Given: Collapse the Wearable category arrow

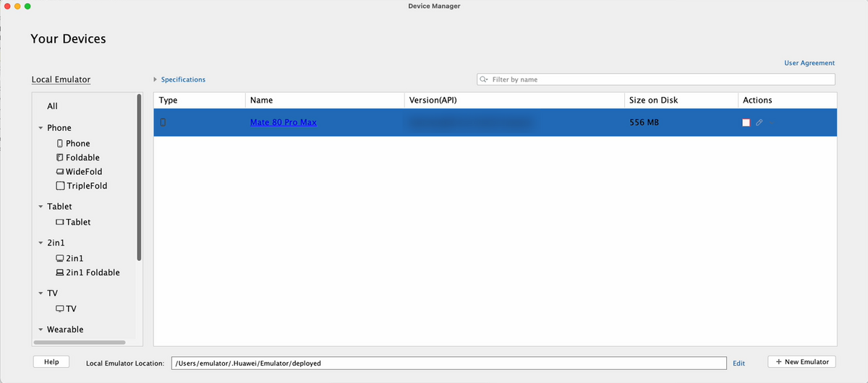Looking at the screenshot, I should click(40, 330).
